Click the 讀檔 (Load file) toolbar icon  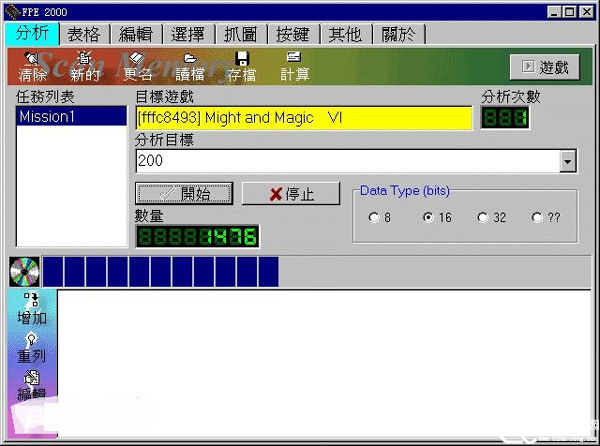[189, 67]
